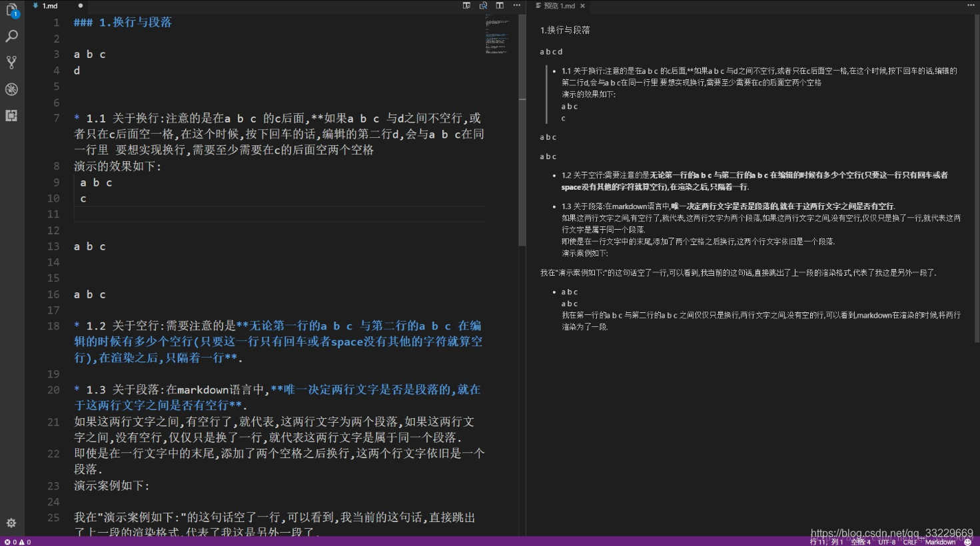Click the preview paragraph starting 我在"演示案例如下:"

(738, 272)
